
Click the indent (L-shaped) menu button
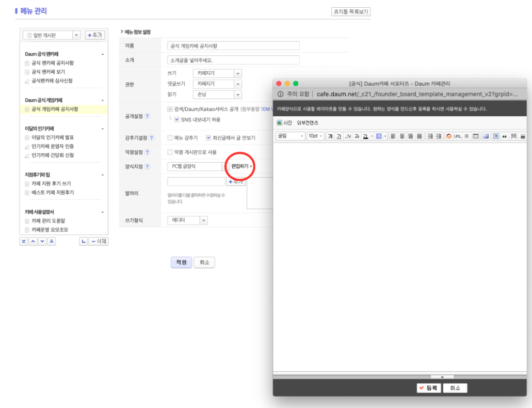tap(84, 241)
